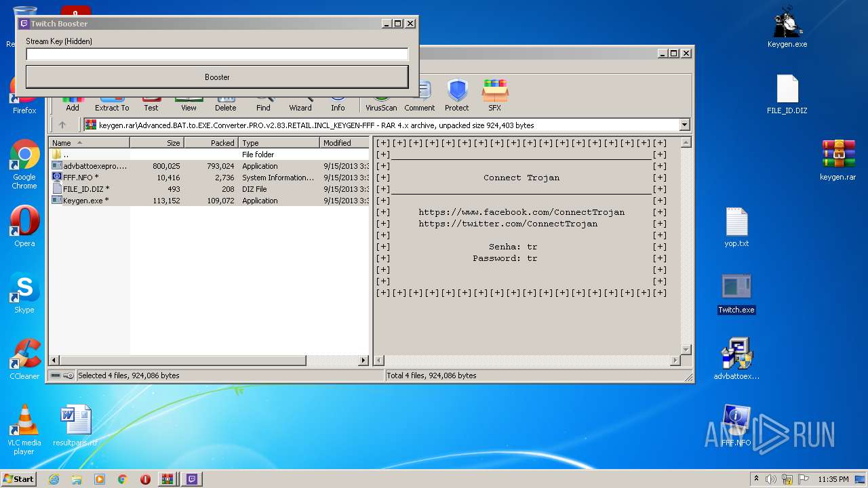Viewport: 868px width, 488px height.
Task: Open Skype desktop shortcut
Action: [x=24, y=293]
